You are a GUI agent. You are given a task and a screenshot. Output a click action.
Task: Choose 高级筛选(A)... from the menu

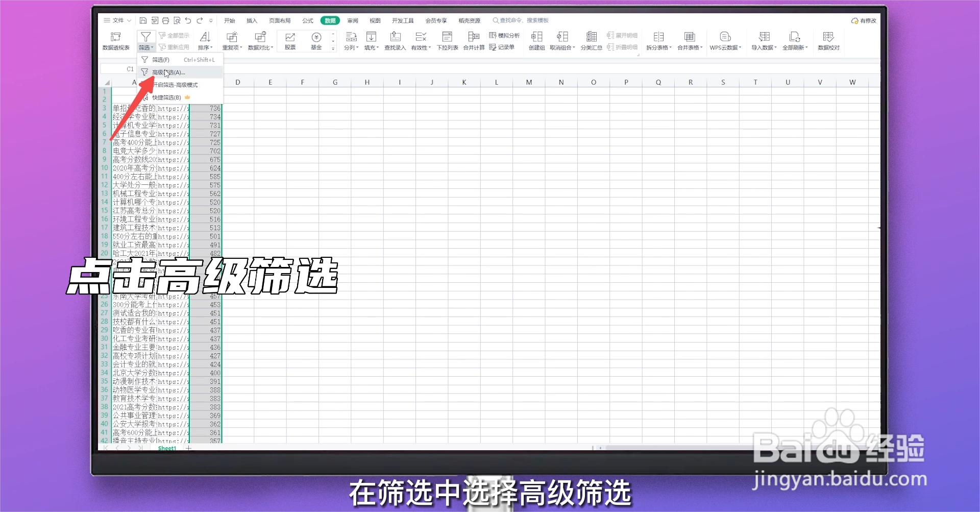[x=180, y=72]
